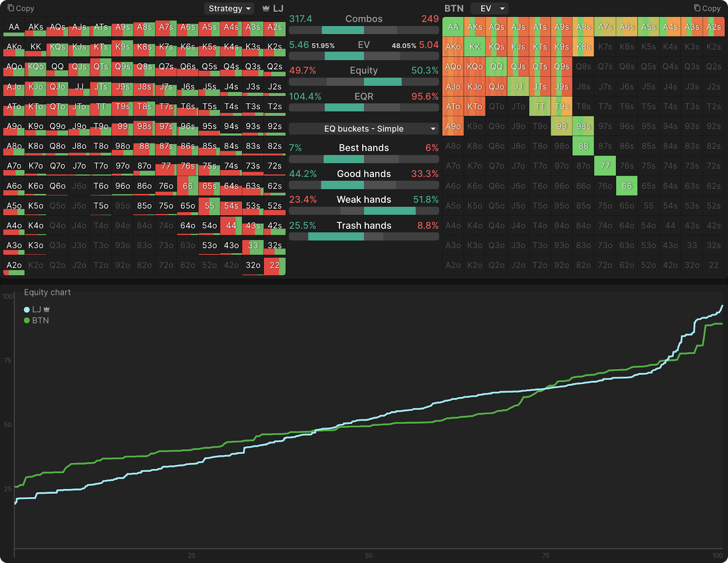Open the Strategy dropdown
This screenshot has height=563, width=728.
pos(229,9)
